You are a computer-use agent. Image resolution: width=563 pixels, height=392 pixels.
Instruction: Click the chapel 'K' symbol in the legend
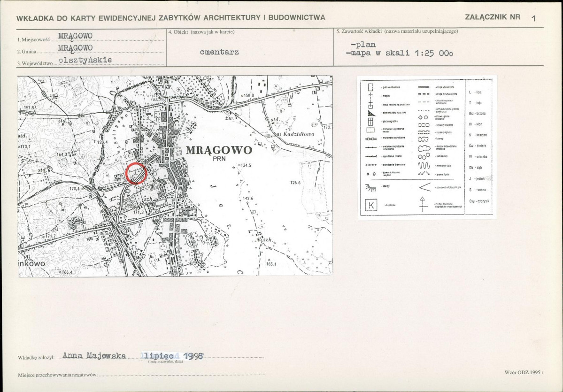pyautogui.click(x=371, y=205)
